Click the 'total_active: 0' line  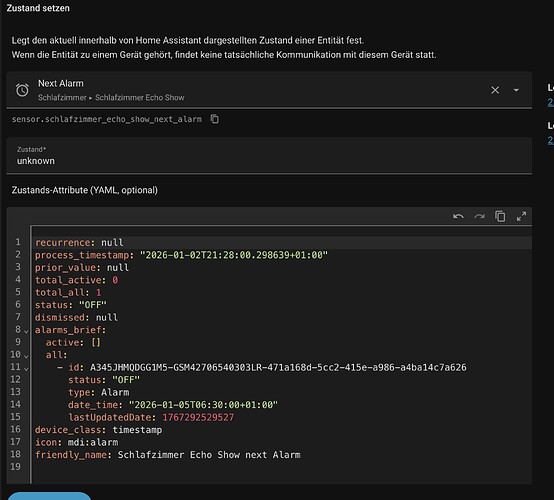pyautogui.click(x=76, y=280)
